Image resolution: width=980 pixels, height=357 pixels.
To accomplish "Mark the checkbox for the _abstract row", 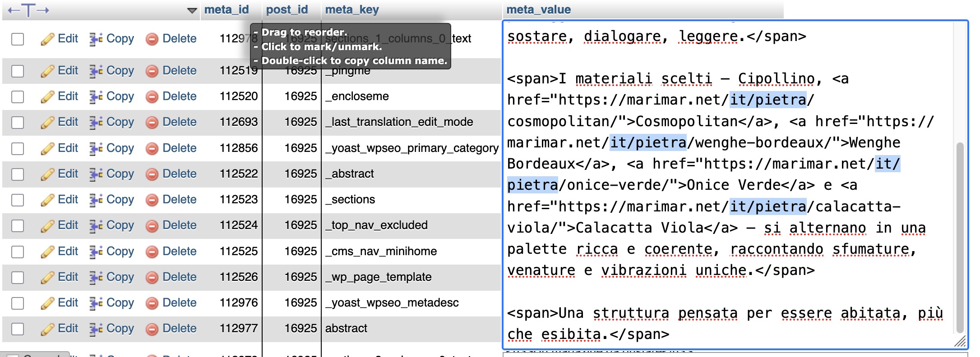I will (18, 174).
